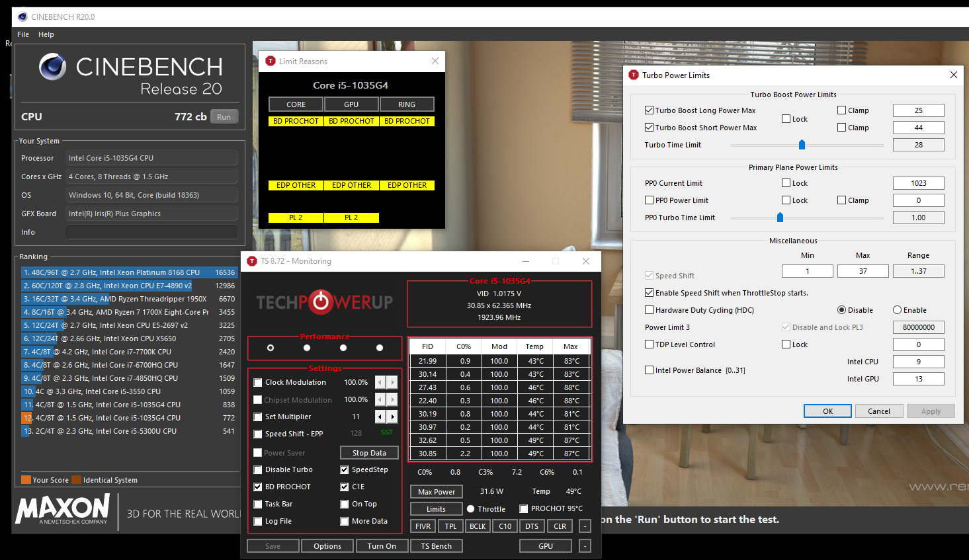Uncheck the BD PROCHOT checkbox
Screen dimensions: 969x560
258,487
